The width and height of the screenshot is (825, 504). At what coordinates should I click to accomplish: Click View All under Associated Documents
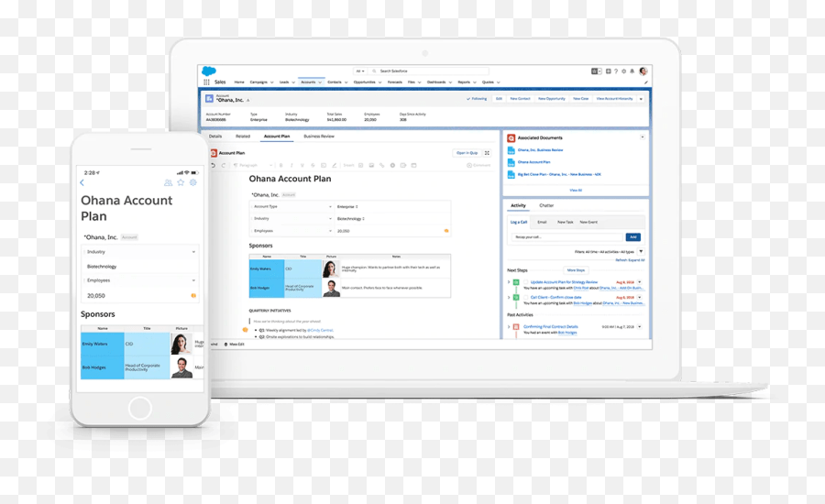tap(576, 190)
